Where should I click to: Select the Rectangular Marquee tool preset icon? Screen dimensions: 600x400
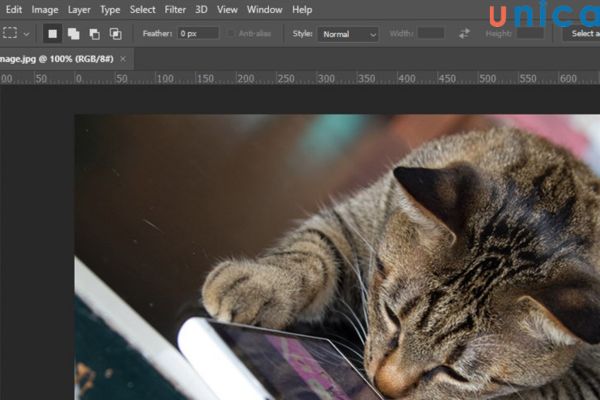tap(9, 33)
